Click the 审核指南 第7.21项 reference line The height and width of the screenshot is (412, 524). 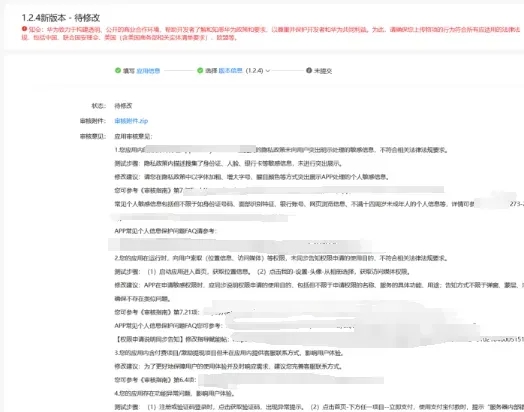[157, 312]
